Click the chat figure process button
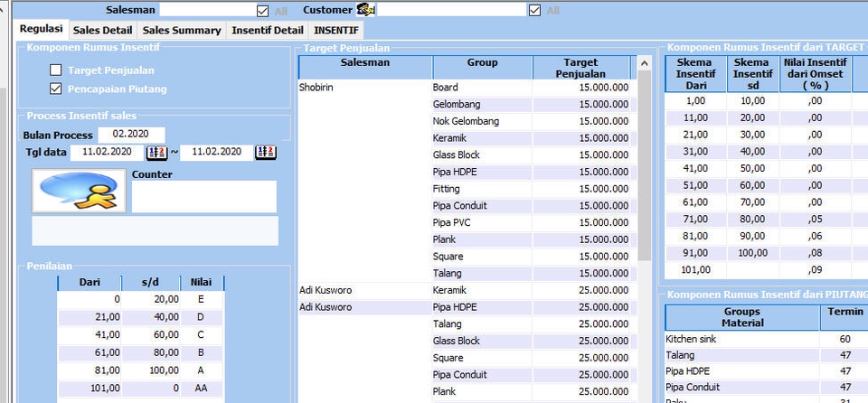Image resolution: width=868 pixels, height=403 pixels. [79, 191]
